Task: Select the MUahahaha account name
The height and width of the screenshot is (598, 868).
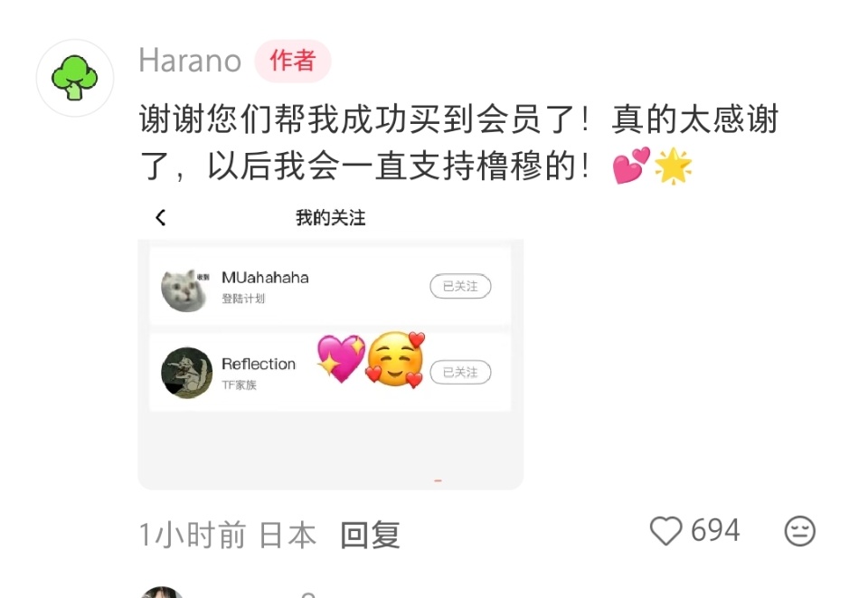Action: point(265,278)
